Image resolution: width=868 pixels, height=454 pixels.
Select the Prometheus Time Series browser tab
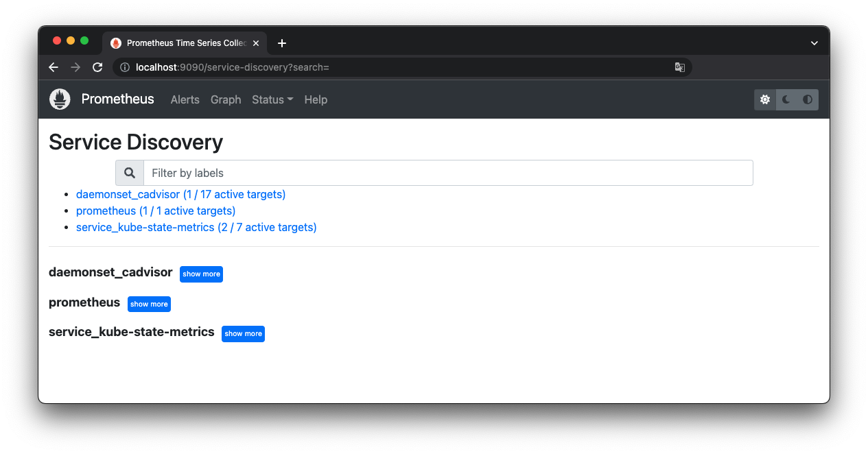[185, 43]
